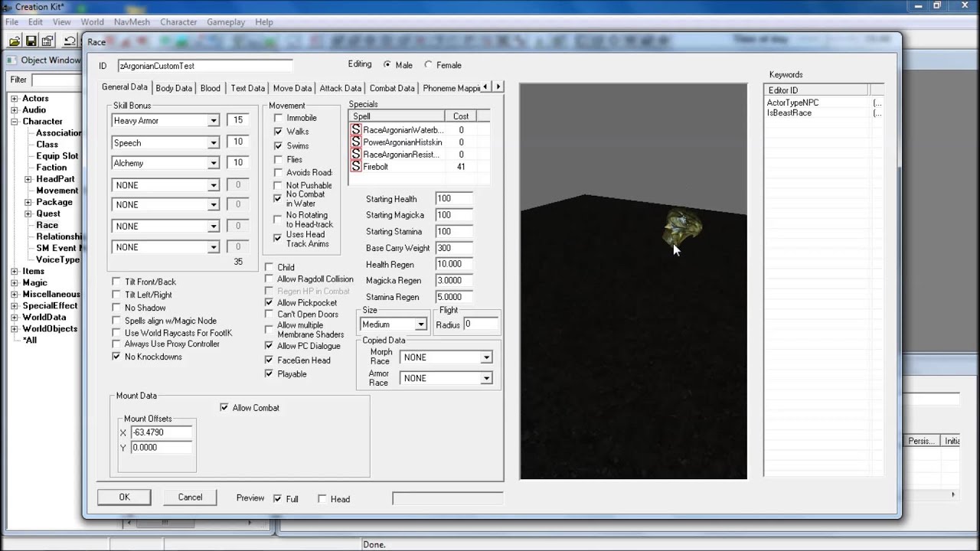Click the Editor ID keywords column header
Image resolution: width=980 pixels, height=551 pixels.
[x=817, y=90]
